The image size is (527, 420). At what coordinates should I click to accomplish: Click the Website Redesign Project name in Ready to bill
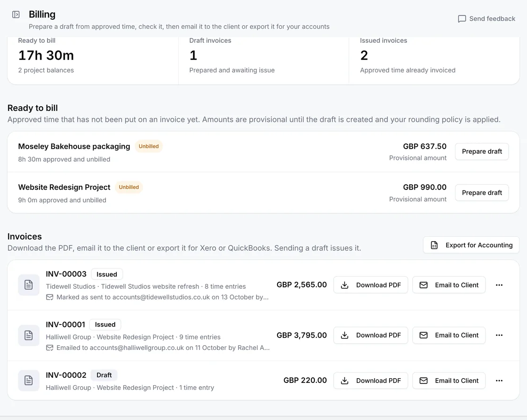coord(64,187)
